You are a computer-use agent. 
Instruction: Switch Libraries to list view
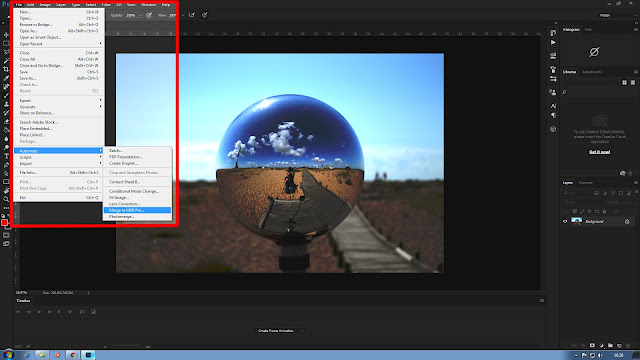point(633,82)
